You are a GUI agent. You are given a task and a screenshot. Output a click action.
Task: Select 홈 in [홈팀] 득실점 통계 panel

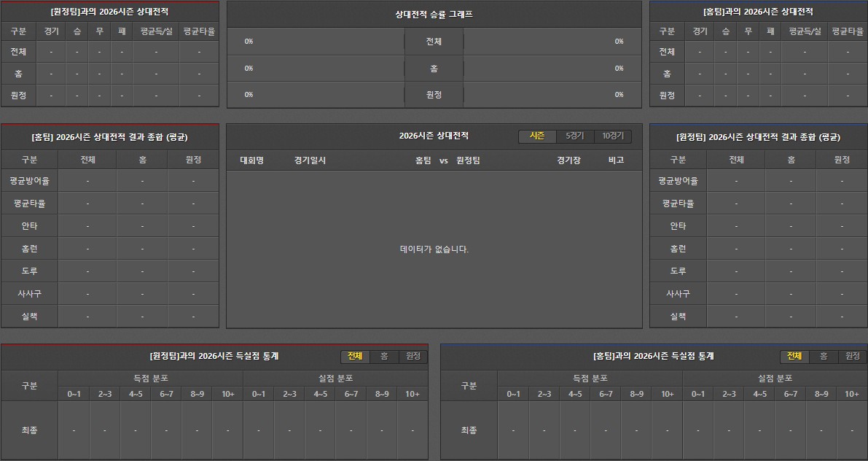824,357
